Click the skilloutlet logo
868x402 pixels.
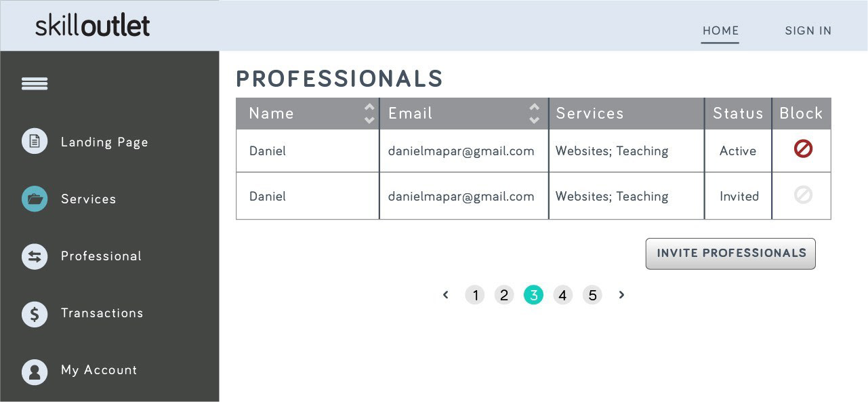point(93,26)
